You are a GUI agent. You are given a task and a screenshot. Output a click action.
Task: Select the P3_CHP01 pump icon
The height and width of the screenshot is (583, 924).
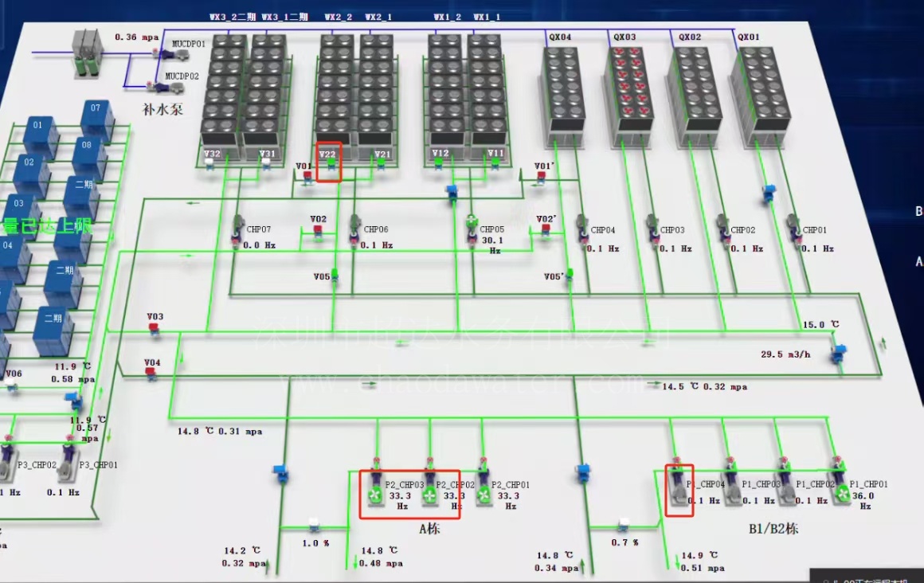click(68, 457)
